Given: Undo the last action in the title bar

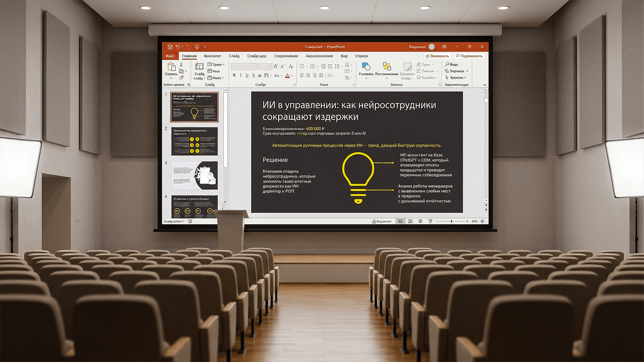Looking at the screenshot, I should click(x=177, y=47).
